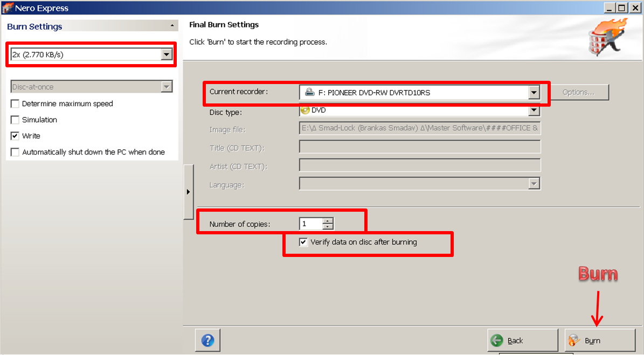Screen dimensions: 644x355
Task: Uncheck Verify data on disc after burning
Action: tap(303, 242)
